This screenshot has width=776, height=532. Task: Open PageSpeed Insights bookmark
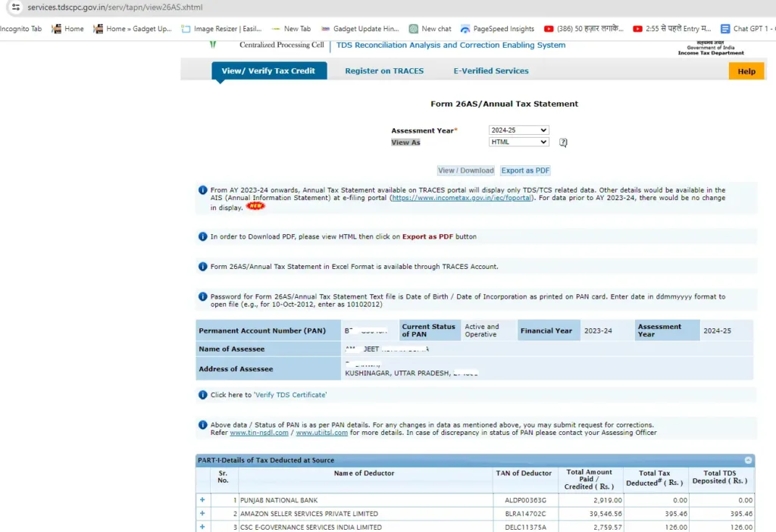(x=497, y=29)
